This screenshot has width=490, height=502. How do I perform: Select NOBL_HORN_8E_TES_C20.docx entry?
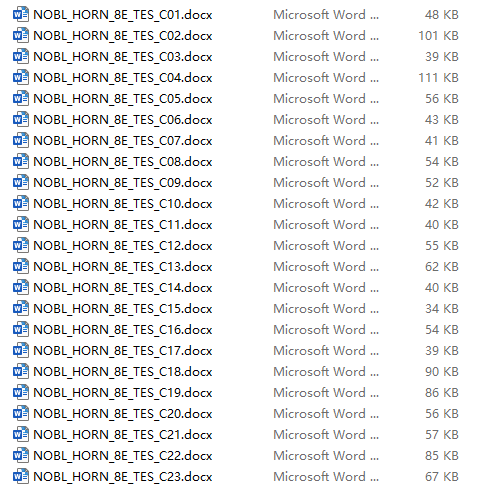coord(123,414)
